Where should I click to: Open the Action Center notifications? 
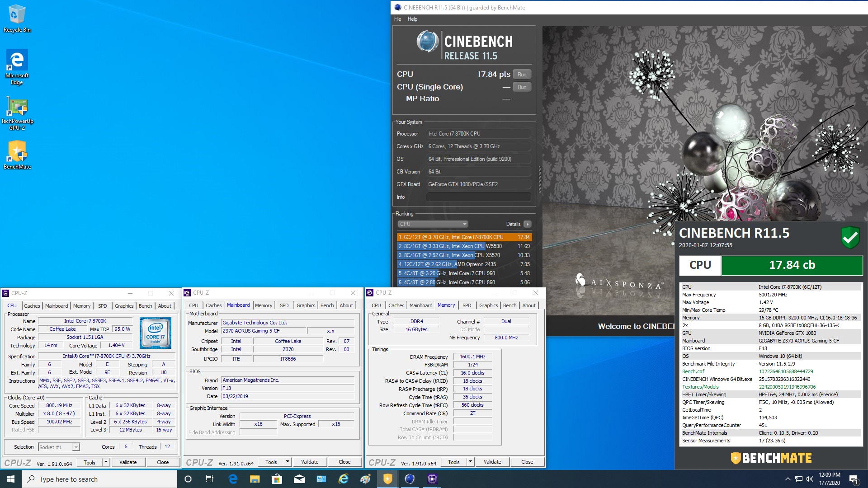[x=854, y=479]
